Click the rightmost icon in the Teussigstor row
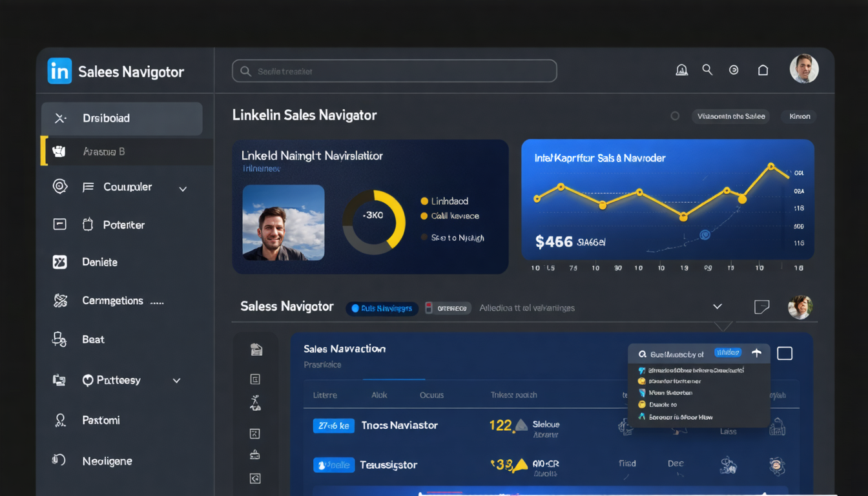The width and height of the screenshot is (868, 496). pyautogui.click(x=777, y=465)
